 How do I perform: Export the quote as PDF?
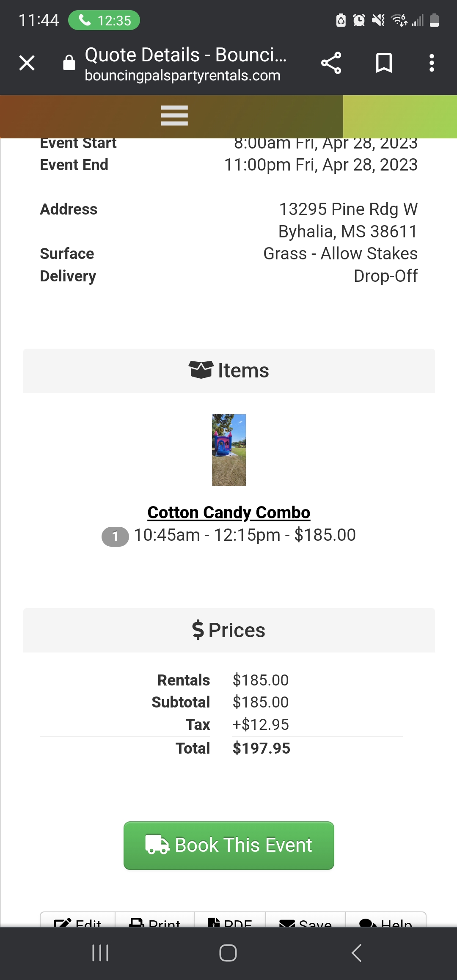pyautogui.click(x=230, y=922)
